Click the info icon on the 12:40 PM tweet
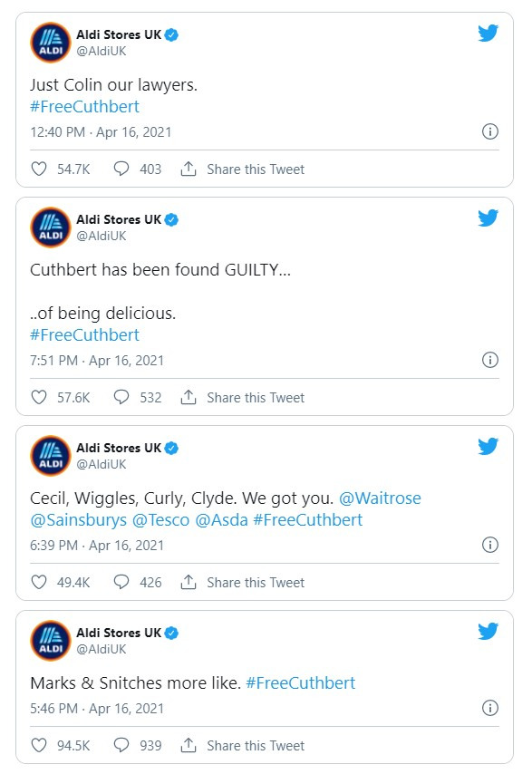Screen dimensions: 532x774 point(489,131)
